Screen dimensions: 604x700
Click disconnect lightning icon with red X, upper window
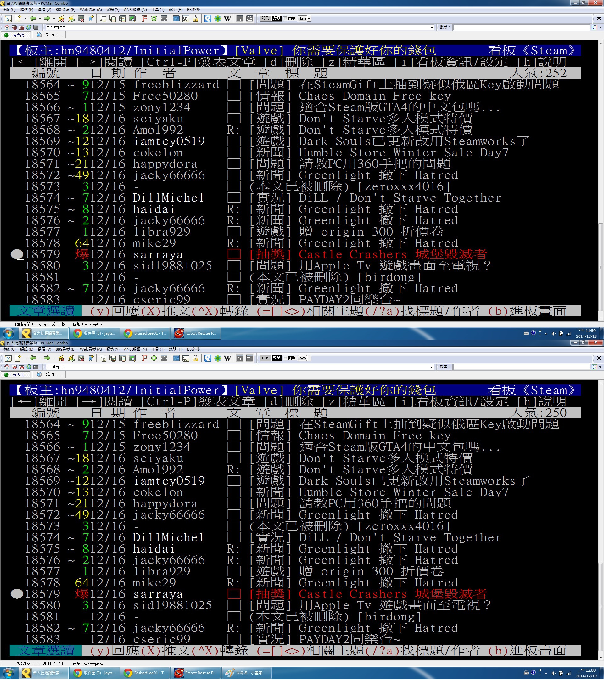[x=62, y=19]
